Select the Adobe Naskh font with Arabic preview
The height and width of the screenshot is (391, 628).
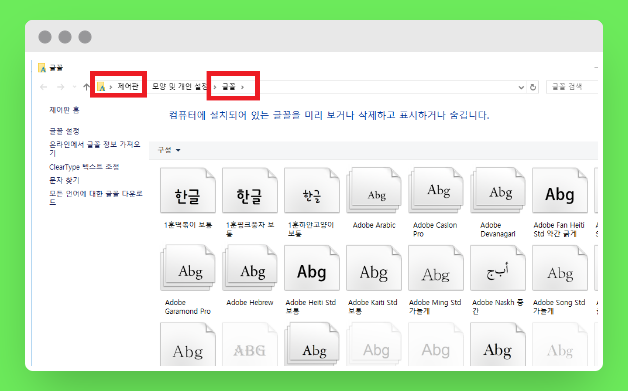(x=498, y=280)
